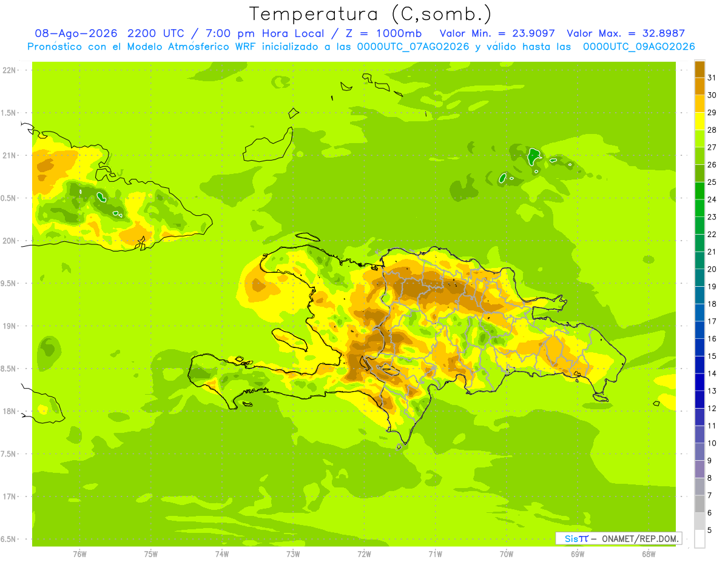Click the gray swatch between 6 and 7
The image size is (728, 562).
point(699,504)
